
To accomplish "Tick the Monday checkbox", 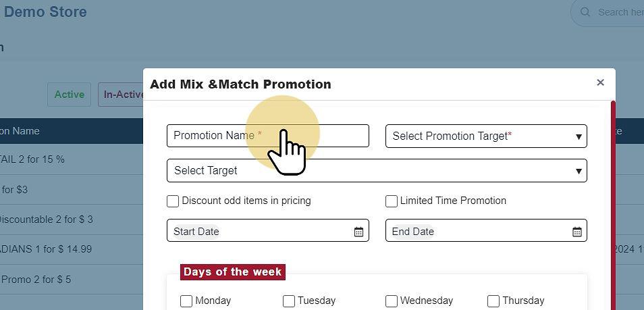I will (186, 301).
